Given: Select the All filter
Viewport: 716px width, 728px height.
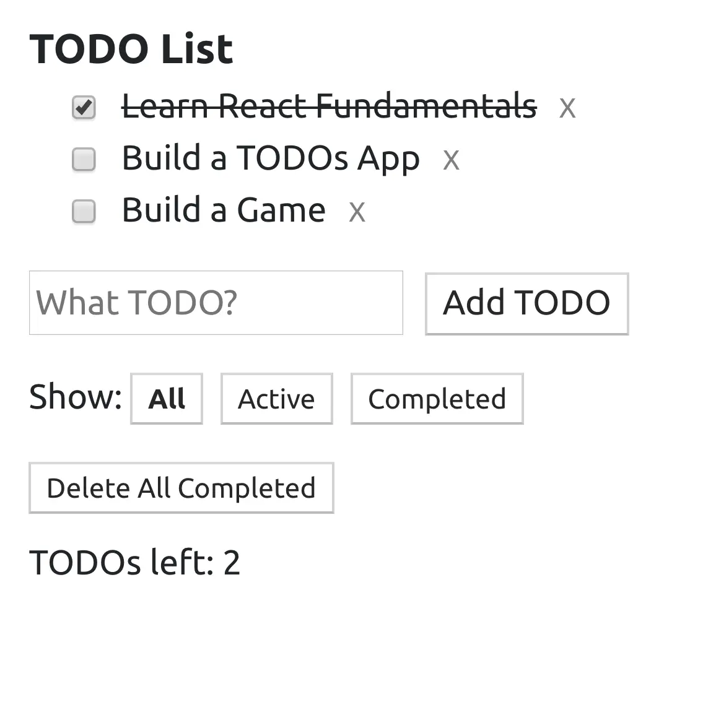Looking at the screenshot, I should 166,398.
